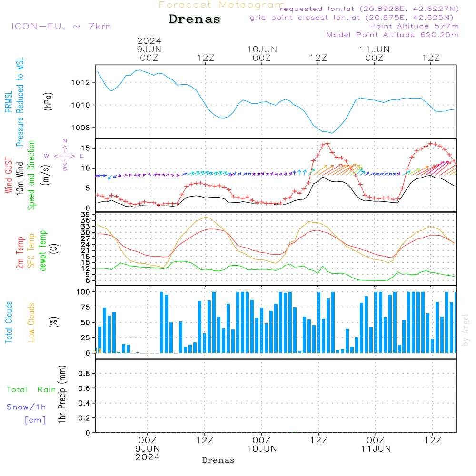This screenshot has width=476, height=476.
Task: Click the "39" tick on the temperature axis
Action: [86, 215]
